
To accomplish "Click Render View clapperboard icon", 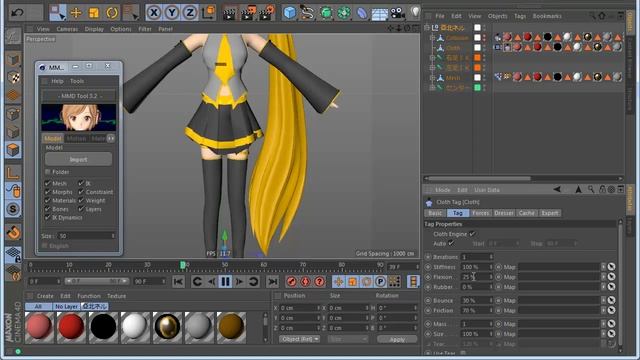I will 230,13.
